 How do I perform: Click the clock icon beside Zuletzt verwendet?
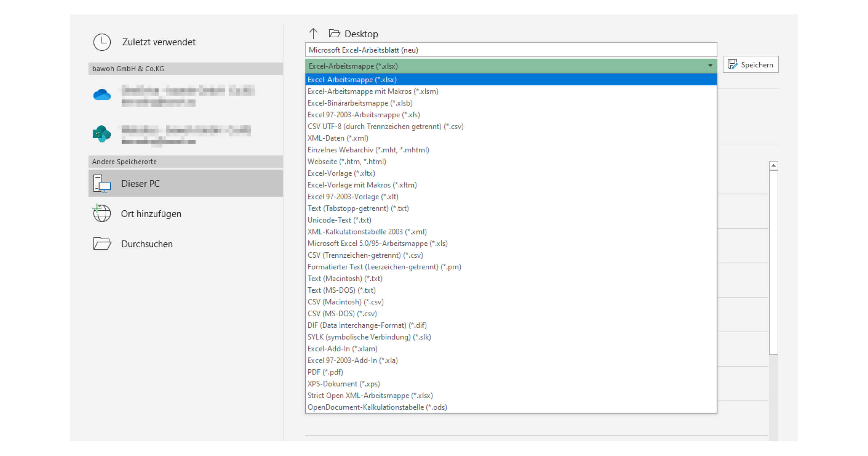click(102, 42)
